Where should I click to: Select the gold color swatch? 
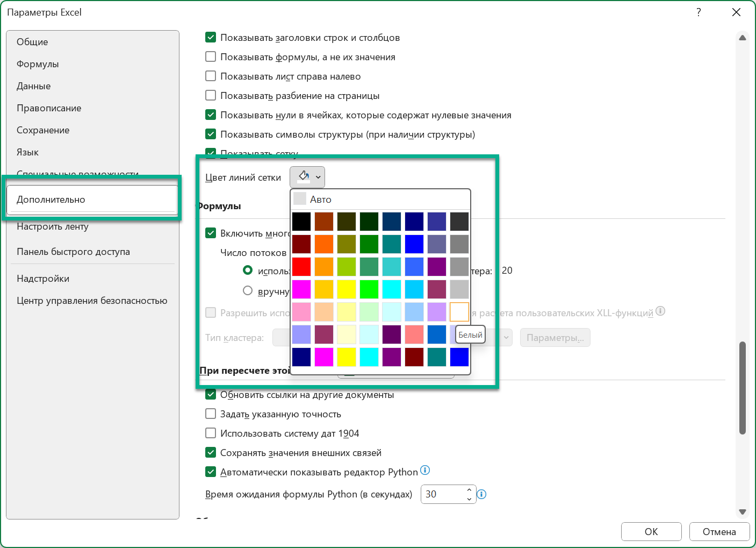click(x=324, y=289)
